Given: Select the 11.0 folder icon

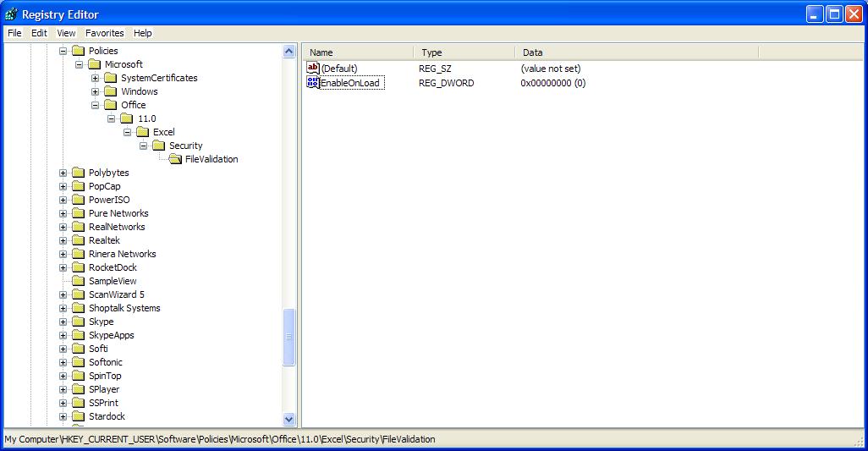Looking at the screenshot, I should point(127,119).
